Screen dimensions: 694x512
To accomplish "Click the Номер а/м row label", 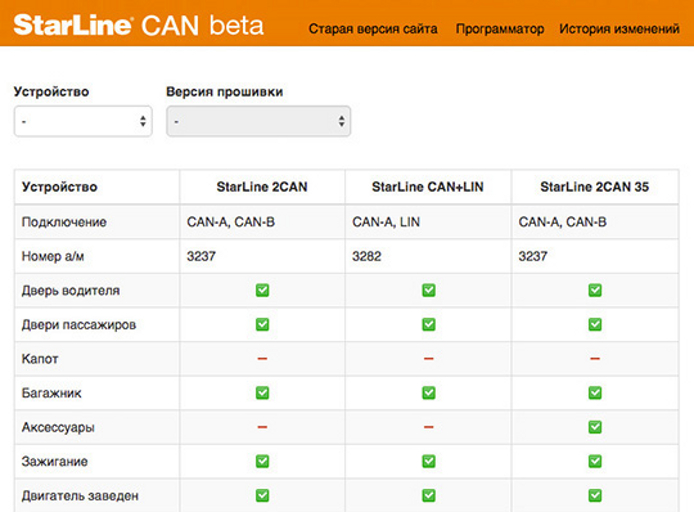I will coord(53,256).
